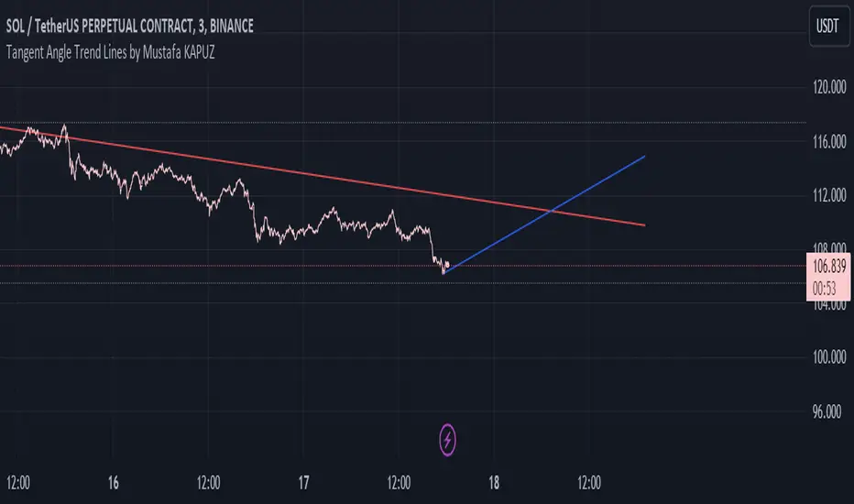Screen dimensions: 854x504
Task: Select the 112.000 price scale label
Action: [x=829, y=195]
